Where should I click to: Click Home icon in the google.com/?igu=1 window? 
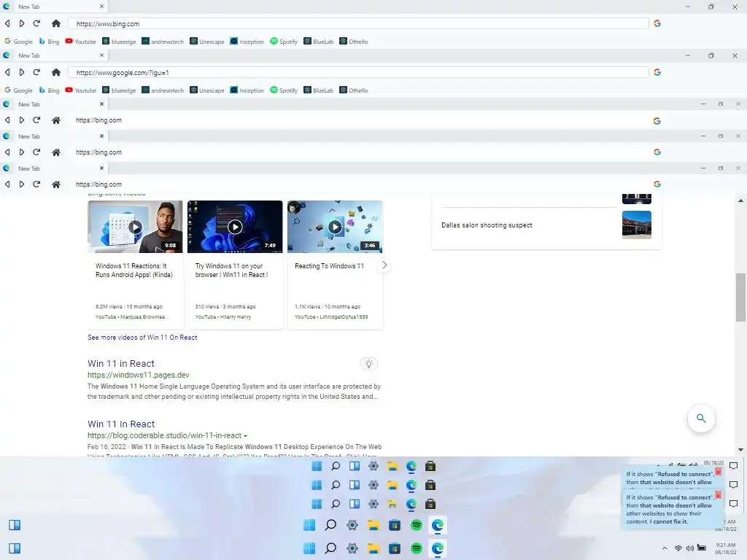pyautogui.click(x=55, y=72)
